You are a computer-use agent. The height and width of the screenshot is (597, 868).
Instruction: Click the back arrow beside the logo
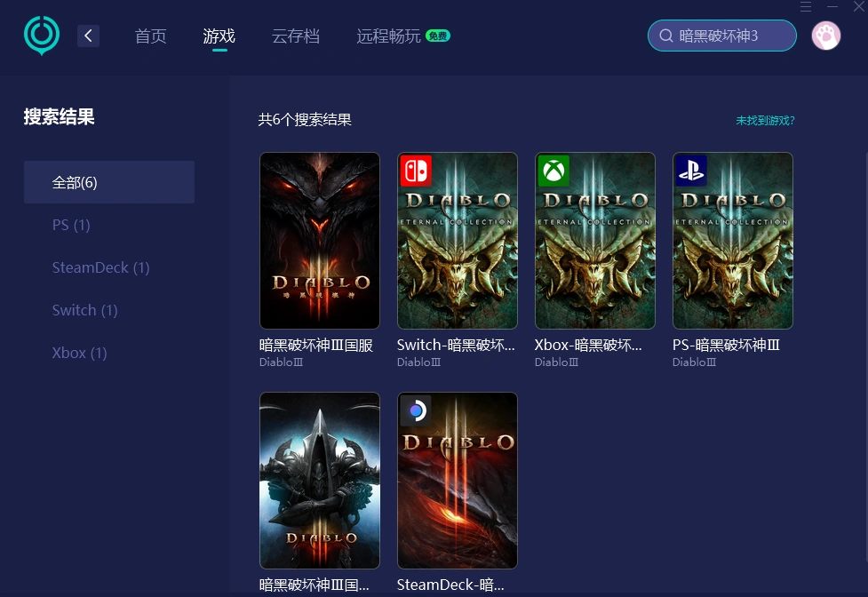(x=87, y=36)
